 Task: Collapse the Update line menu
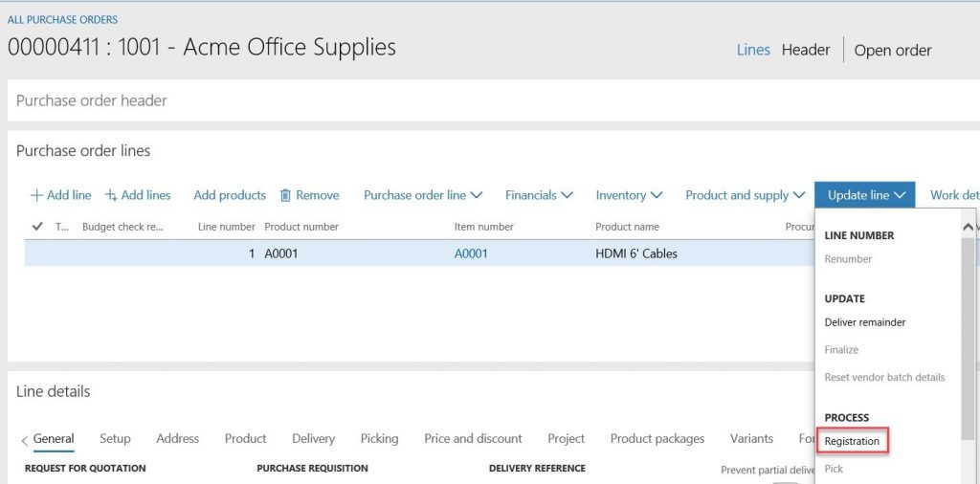click(x=865, y=195)
